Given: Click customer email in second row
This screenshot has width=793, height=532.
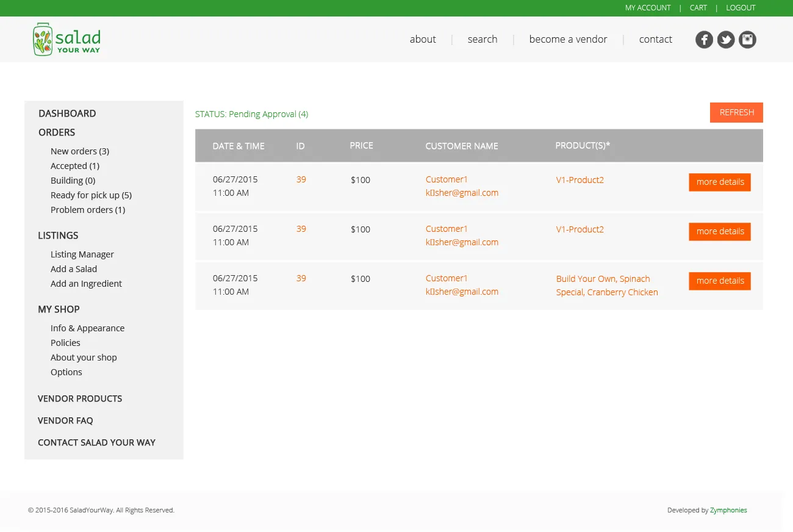Looking at the screenshot, I should (462, 242).
